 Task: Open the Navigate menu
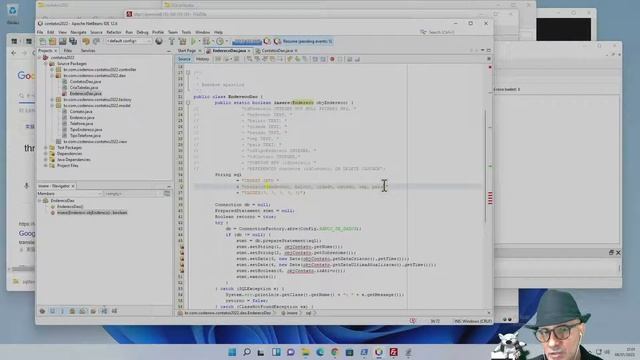(78, 32)
